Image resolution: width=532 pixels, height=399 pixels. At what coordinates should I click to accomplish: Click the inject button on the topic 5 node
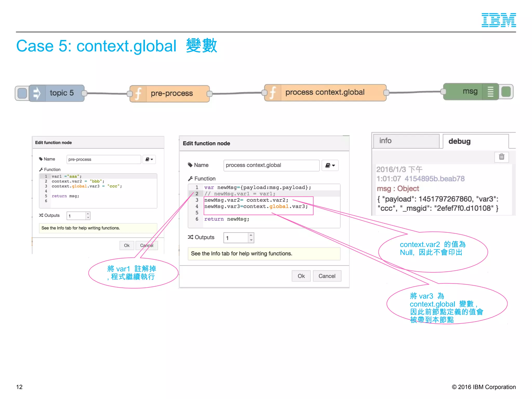pos(22,93)
